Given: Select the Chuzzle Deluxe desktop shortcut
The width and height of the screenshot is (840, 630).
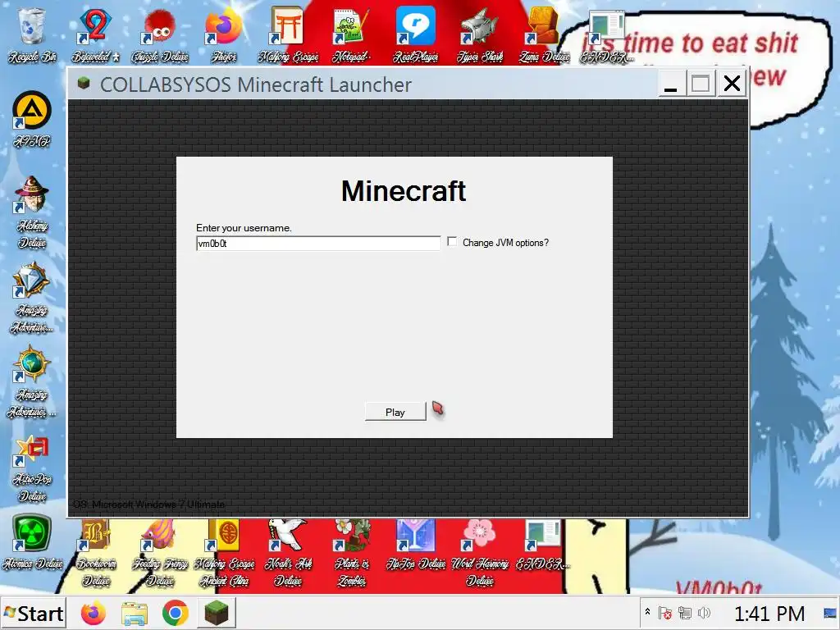Looking at the screenshot, I should [160, 35].
